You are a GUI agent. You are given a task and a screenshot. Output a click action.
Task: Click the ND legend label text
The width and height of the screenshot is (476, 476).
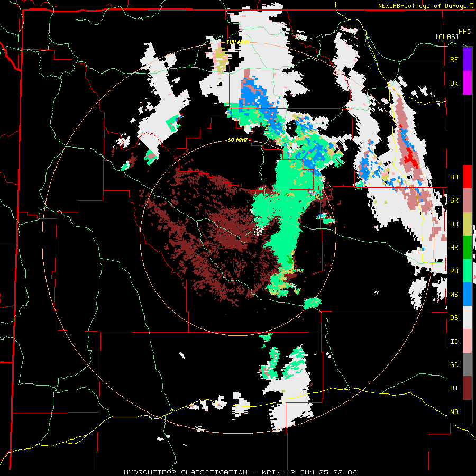point(454,412)
